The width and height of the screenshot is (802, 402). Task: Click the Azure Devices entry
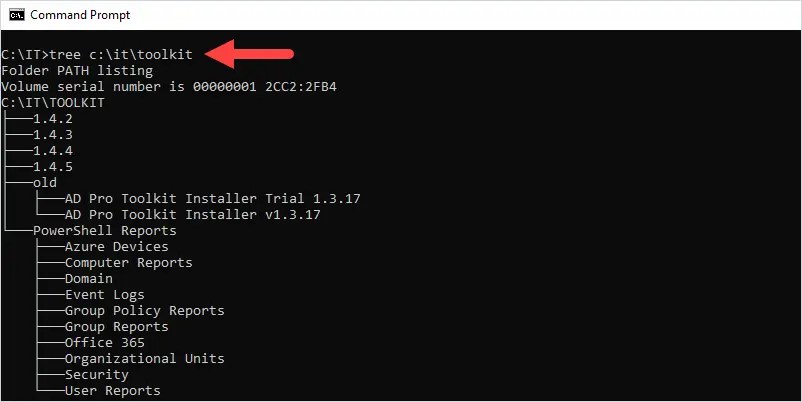click(x=117, y=247)
